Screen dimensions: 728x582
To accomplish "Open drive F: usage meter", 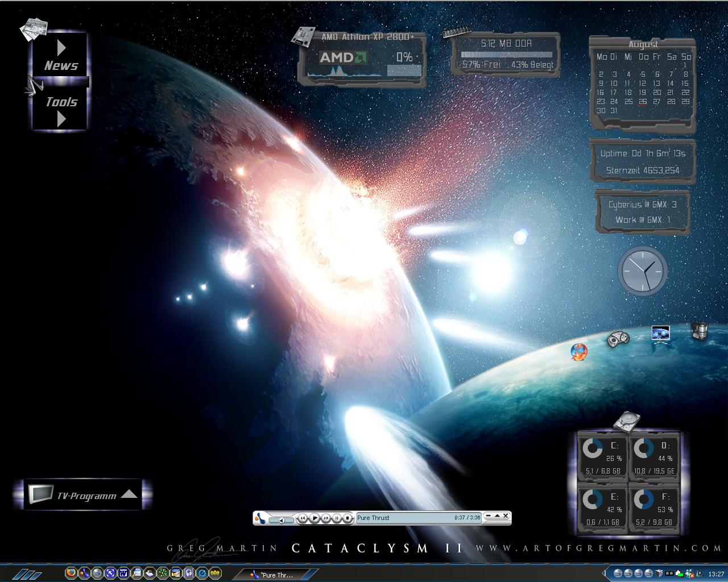I will [x=654, y=508].
